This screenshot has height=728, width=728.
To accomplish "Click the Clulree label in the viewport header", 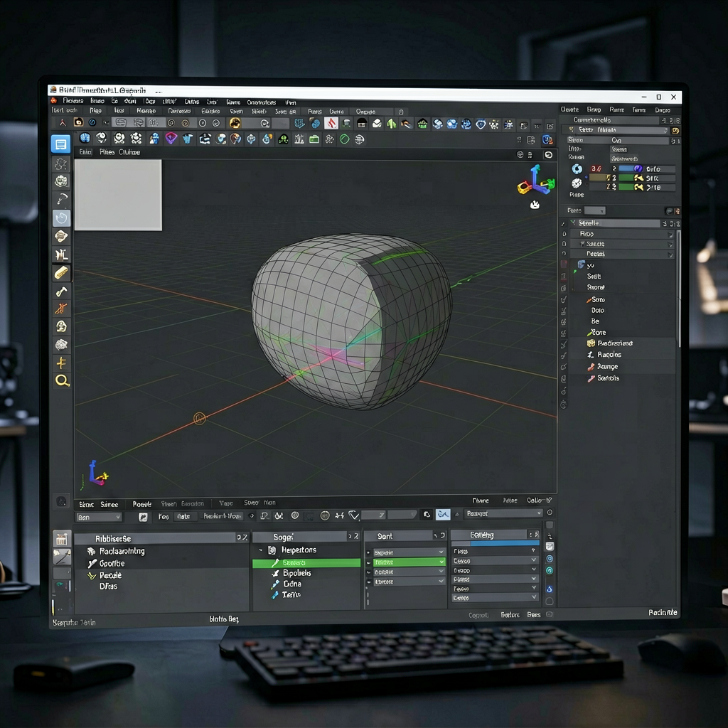I will (129, 152).
